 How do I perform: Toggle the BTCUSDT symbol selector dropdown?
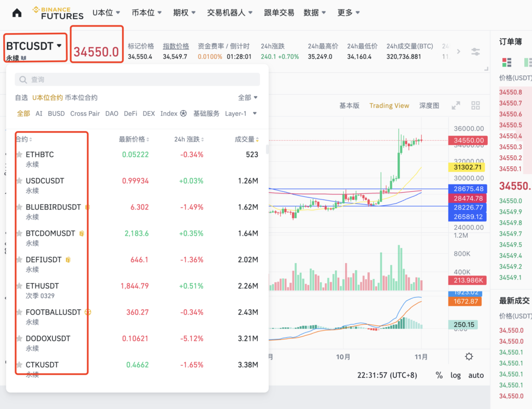click(x=34, y=46)
